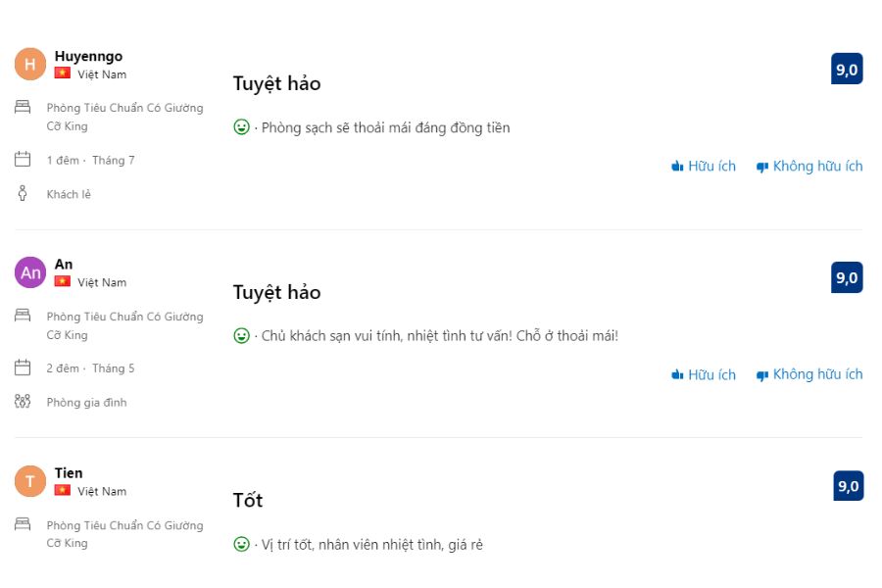Click green smiley in Tien's review
Image resolution: width=882 pixels, height=588 pixels.
241,544
